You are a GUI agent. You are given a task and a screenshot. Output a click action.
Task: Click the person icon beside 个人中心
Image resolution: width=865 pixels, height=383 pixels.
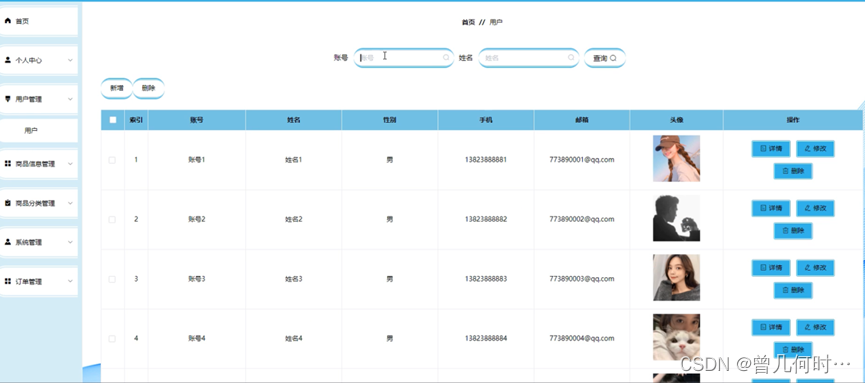click(x=8, y=60)
